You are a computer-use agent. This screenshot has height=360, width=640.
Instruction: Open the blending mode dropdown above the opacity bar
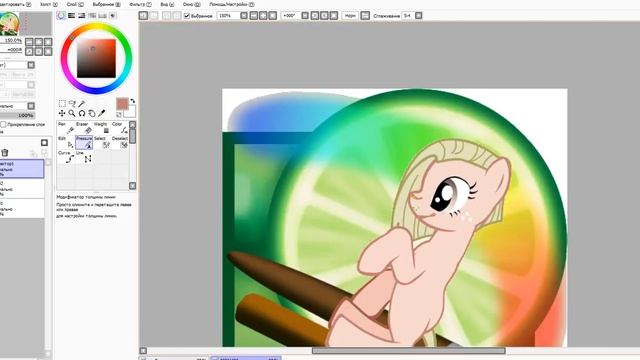pos(31,106)
